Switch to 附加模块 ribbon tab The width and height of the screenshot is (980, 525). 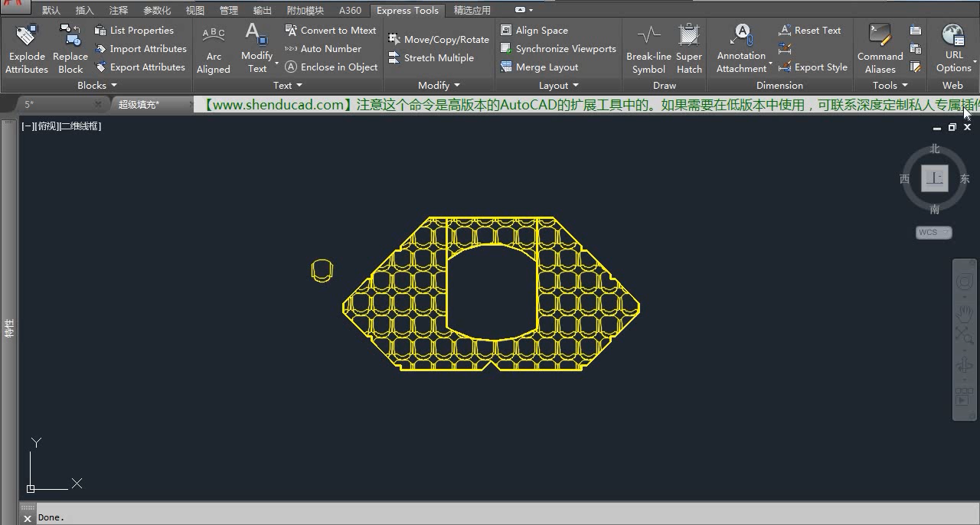(305, 11)
